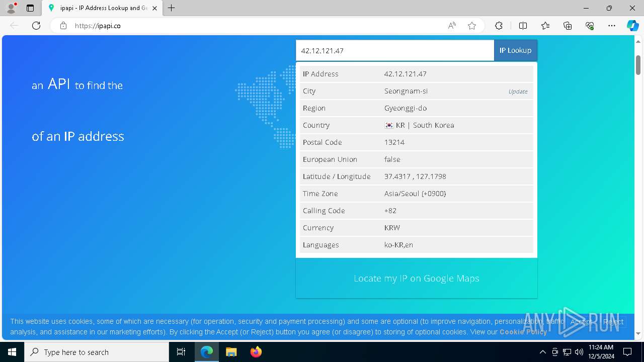The image size is (644, 362).
Task: Click the Update link beside City
Action: tap(518, 92)
